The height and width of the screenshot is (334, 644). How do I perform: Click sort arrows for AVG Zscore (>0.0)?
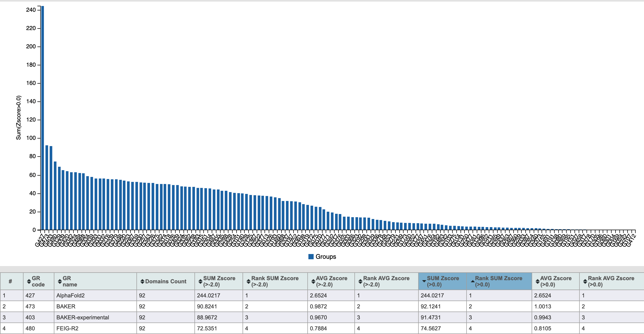(x=537, y=281)
